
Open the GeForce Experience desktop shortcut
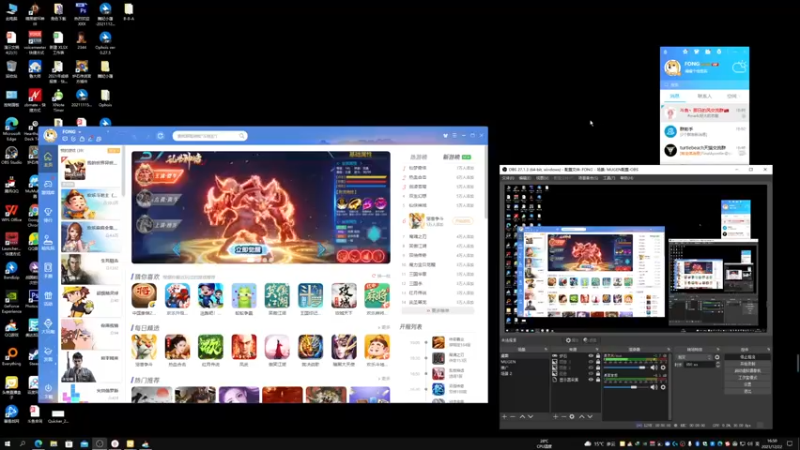coord(11,301)
